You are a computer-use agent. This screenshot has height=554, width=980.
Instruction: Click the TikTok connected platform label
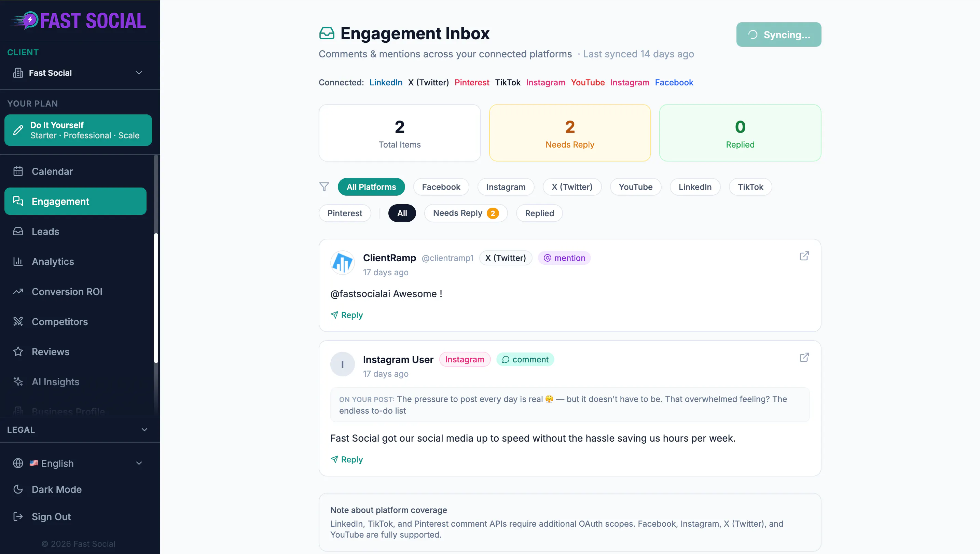508,82
